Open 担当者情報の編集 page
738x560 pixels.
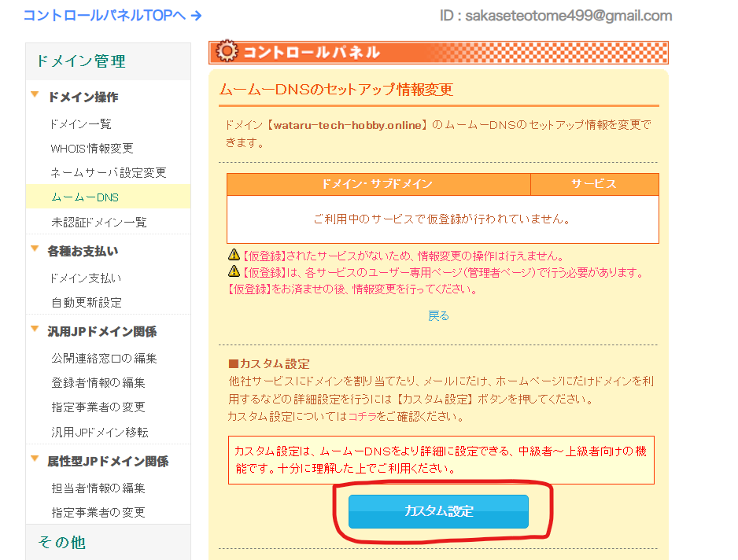pyautogui.click(x=98, y=488)
